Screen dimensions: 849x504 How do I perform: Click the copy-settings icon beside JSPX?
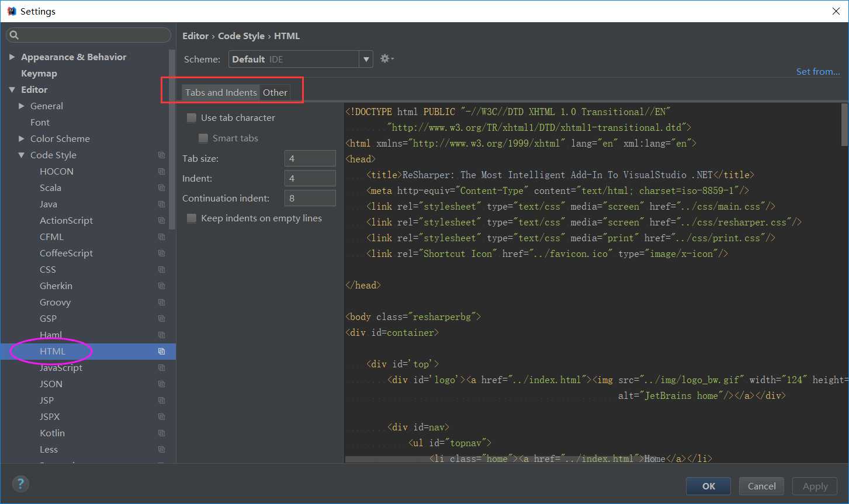tap(161, 416)
